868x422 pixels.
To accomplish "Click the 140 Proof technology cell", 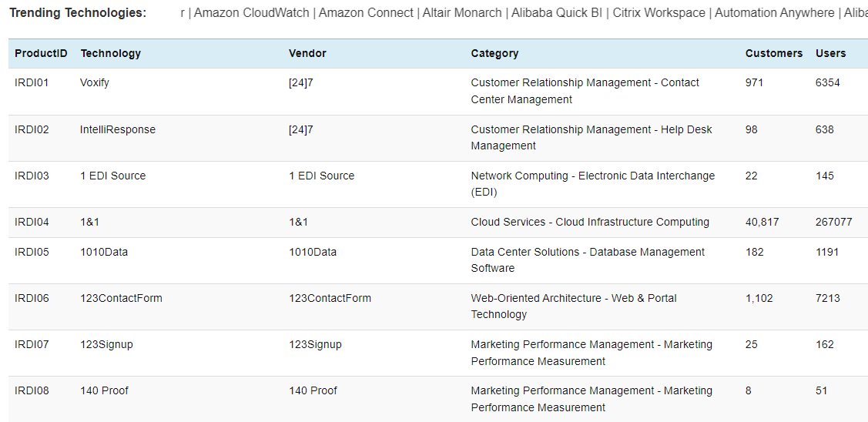I will (x=104, y=391).
